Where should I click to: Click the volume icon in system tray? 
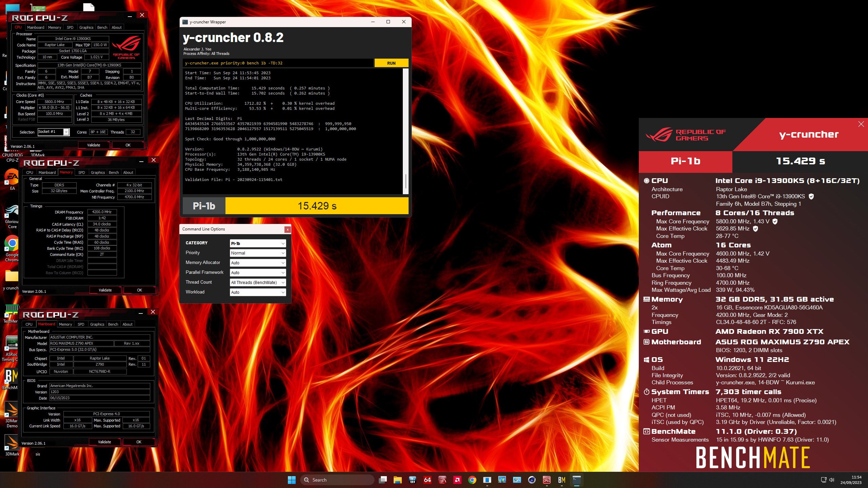pos(832,480)
